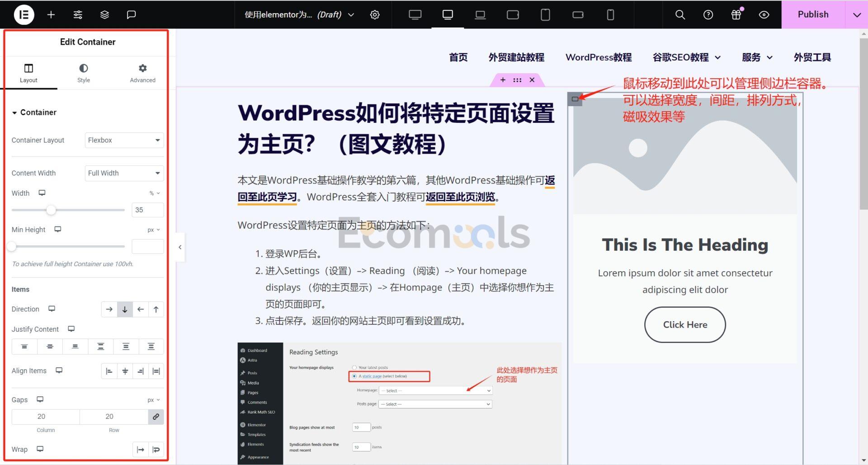Set Direction to row right arrow
Screen dimensions: 868x465
coord(109,310)
